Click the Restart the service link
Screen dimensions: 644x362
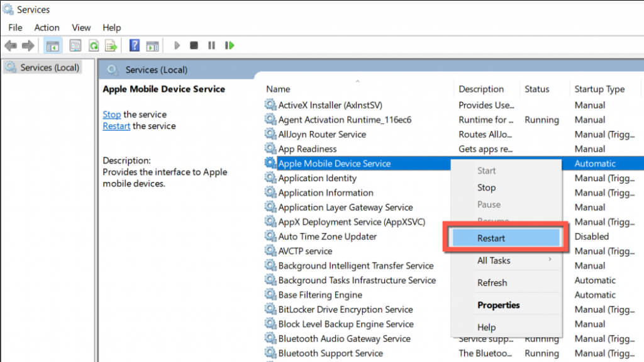pyautogui.click(x=116, y=126)
